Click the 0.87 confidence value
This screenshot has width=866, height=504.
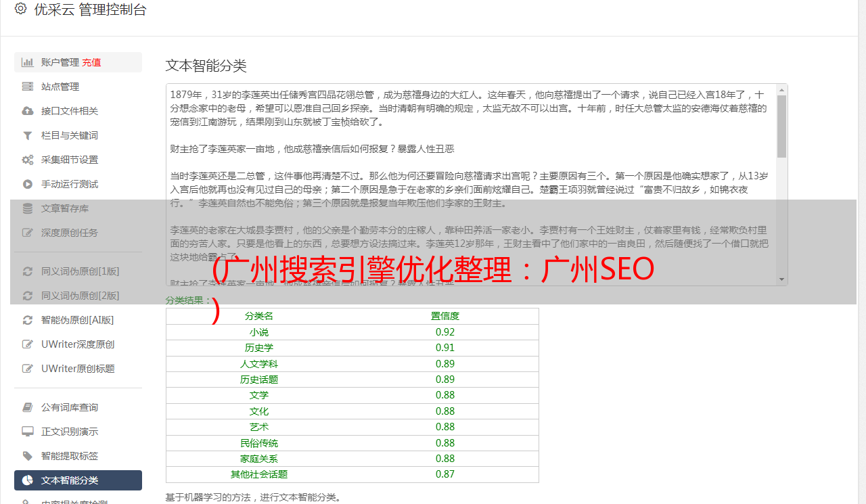click(445, 474)
